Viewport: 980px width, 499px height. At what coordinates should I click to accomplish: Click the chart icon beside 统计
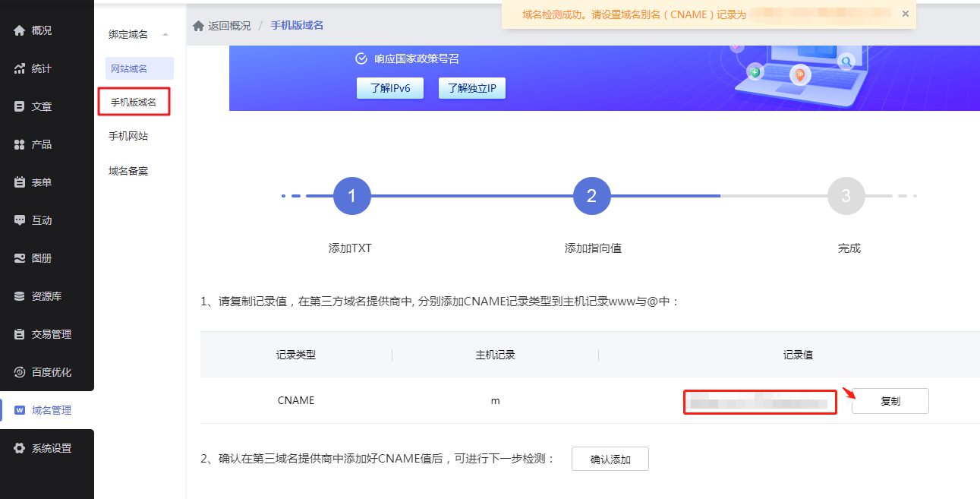20,68
